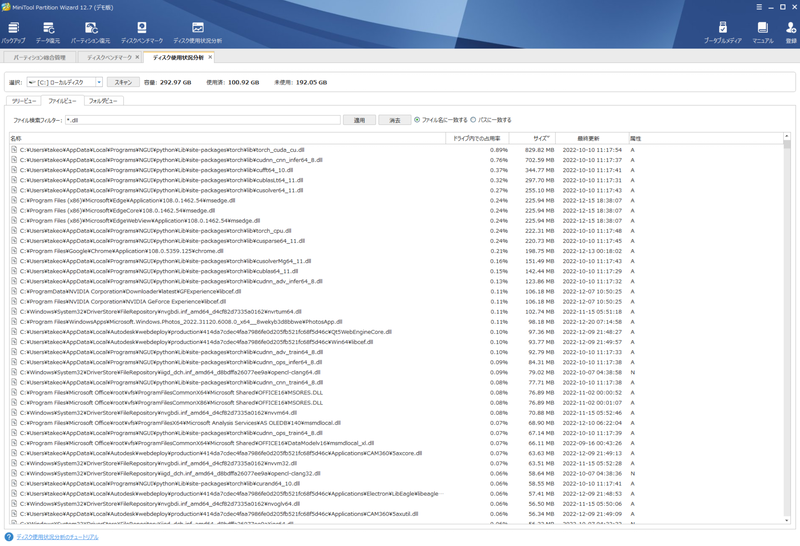The image size is (800, 546).
Task: Select the Space Analyzer tab
Action: [x=178, y=58]
